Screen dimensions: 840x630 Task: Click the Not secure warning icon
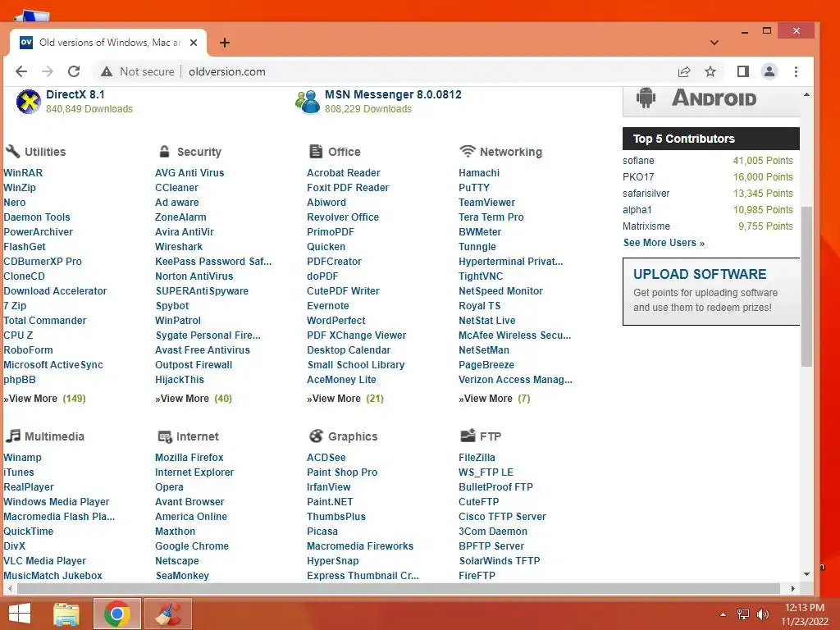click(x=107, y=71)
